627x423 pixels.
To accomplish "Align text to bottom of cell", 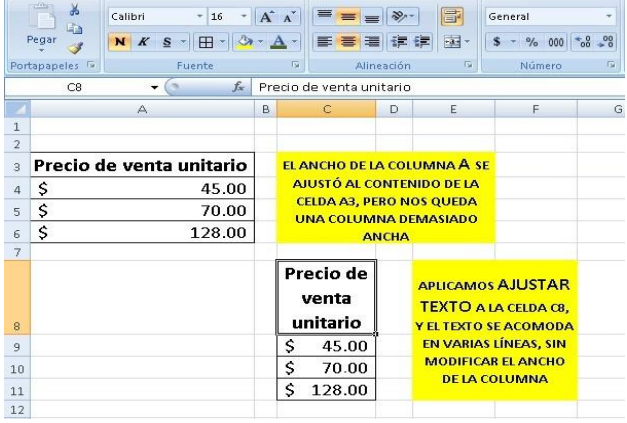I will [371, 16].
